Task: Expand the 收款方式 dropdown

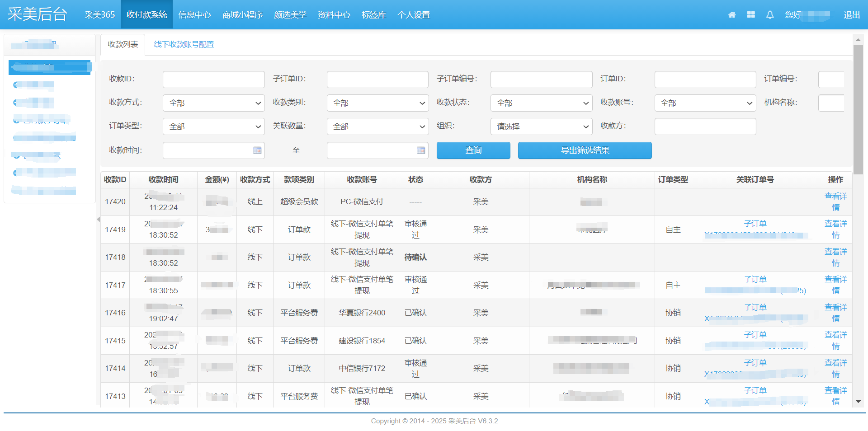Action: [x=214, y=103]
